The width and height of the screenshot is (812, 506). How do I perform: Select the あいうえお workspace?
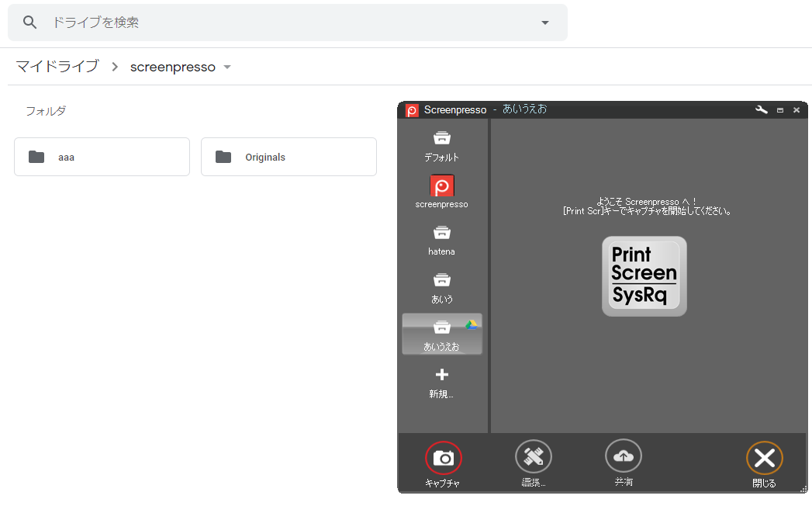pyautogui.click(x=442, y=334)
